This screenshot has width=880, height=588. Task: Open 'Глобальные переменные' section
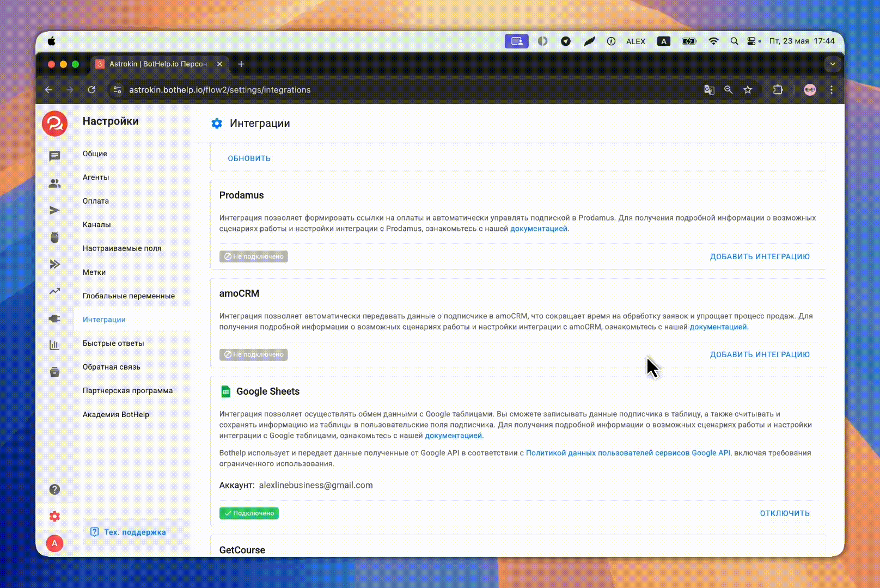click(129, 296)
